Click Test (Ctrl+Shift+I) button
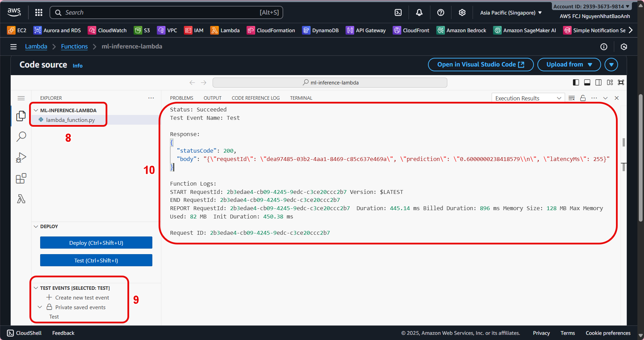The width and height of the screenshot is (644, 340). [96, 260]
